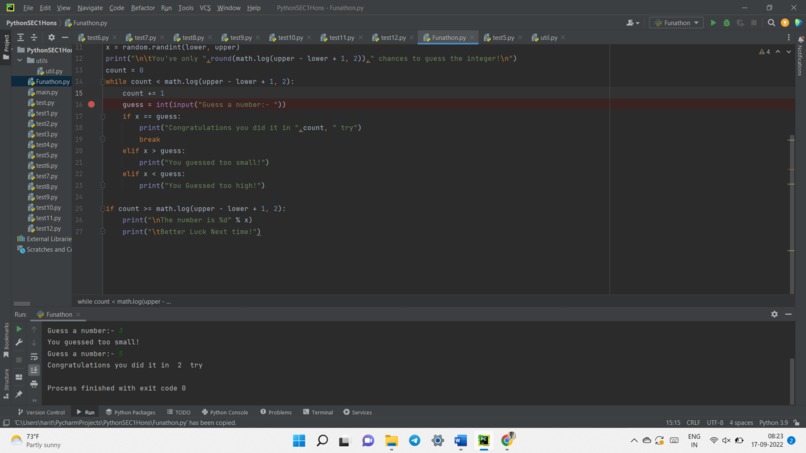The width and height of the screenshot is (806, 453).
Task: Click the Up the stack trace arrow
Action: (x=34, y=329)
